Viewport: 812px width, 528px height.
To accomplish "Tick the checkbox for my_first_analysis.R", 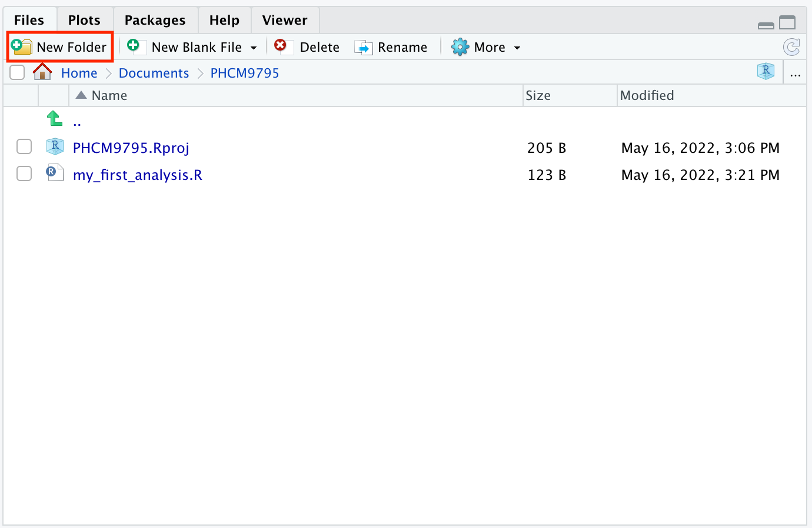I will (24, 174).
